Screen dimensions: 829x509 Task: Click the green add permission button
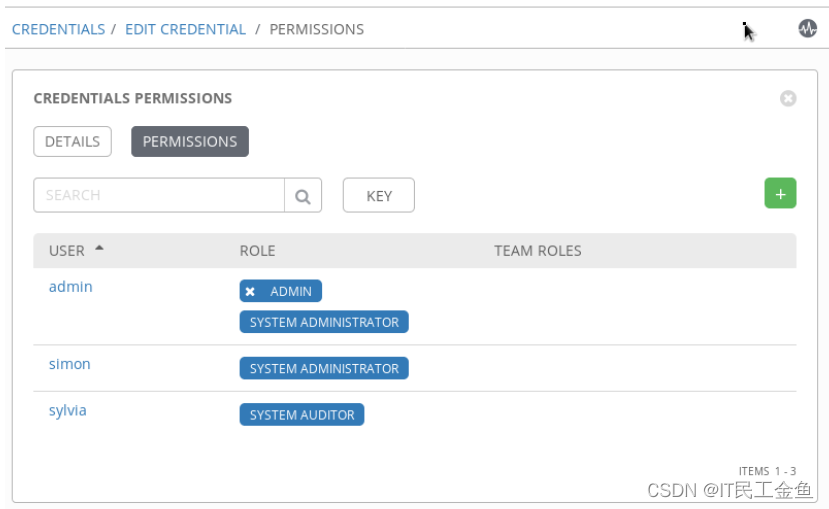(780, 194)
